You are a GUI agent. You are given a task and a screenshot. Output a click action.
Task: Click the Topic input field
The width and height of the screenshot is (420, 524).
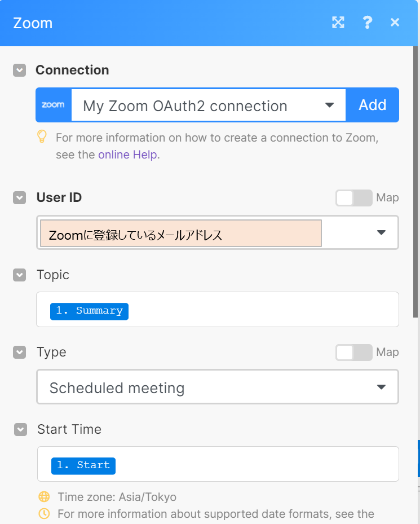pos(218,310)
